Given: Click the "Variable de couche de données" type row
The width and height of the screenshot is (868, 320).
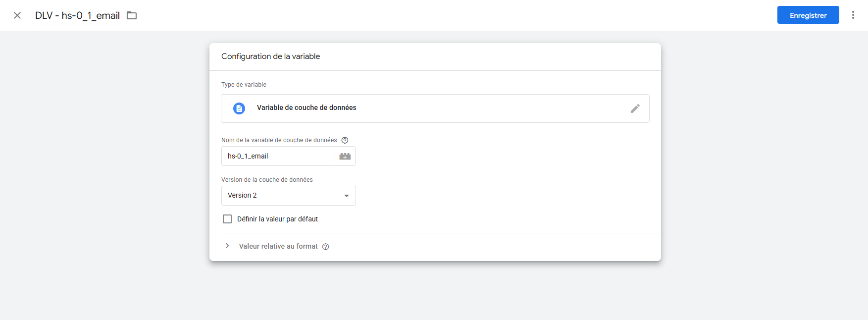Looking at the screenshot, I should [x=306, y=108].
